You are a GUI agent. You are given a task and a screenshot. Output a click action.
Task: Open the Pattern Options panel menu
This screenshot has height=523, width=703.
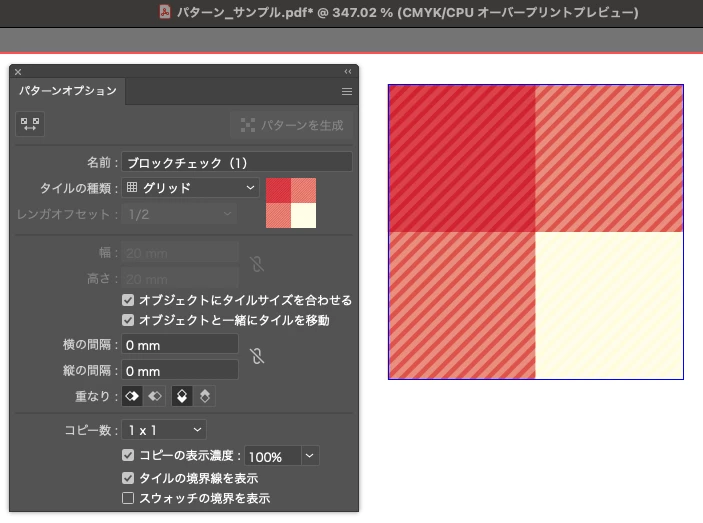point(347,91)
